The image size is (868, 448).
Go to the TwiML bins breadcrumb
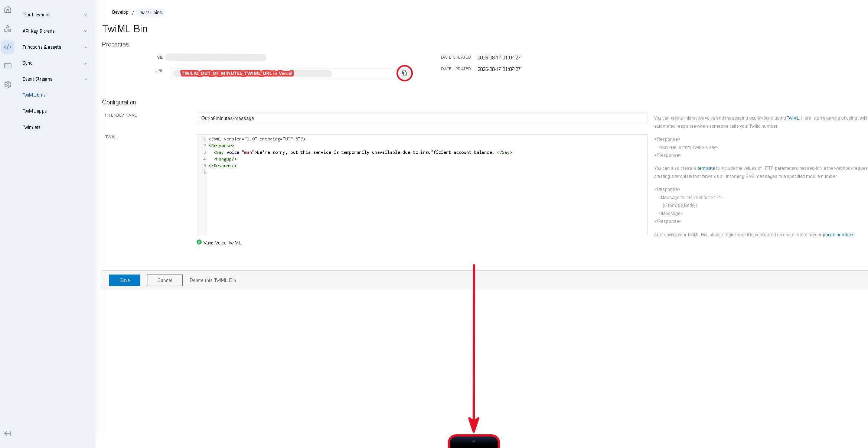point(150,13)
